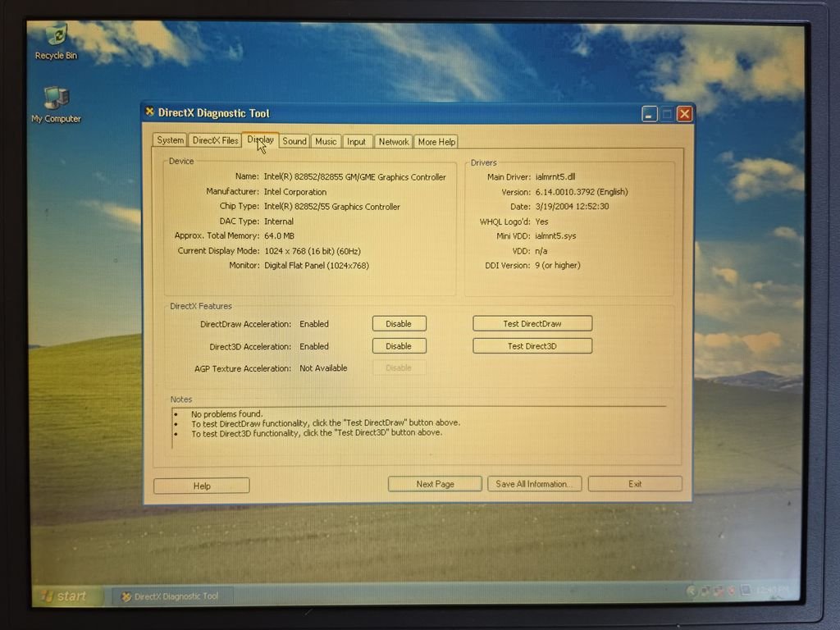The height and width of the screenshot is (630, 840).
Task: Click the Test Direct3D button
Action: coord(532,346)
